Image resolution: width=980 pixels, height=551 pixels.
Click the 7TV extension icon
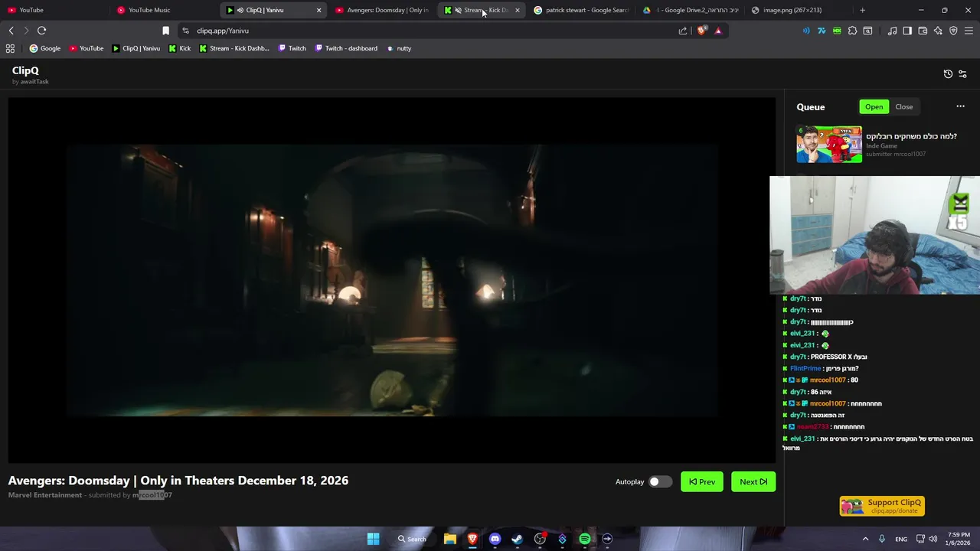tap(822, 31)
